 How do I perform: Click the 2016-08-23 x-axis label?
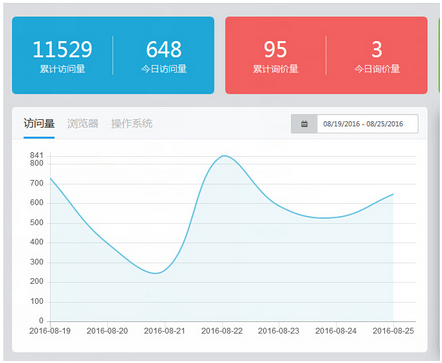pos(279,331)
